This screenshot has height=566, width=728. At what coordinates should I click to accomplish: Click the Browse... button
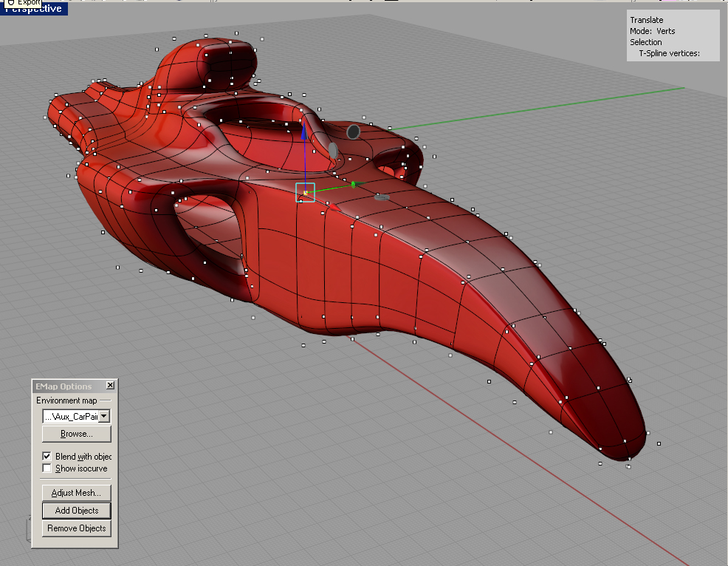click(x=76, y=434)
